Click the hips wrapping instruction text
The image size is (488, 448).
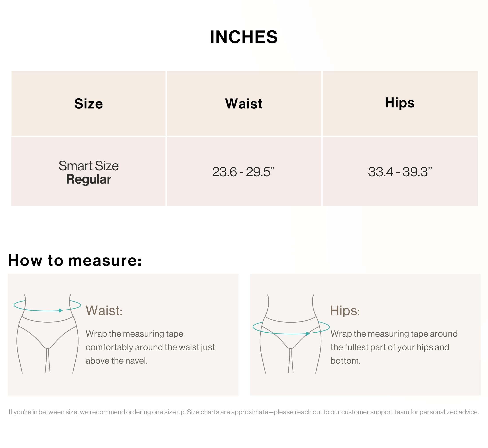pyautogui.click(x=394, y=347)
